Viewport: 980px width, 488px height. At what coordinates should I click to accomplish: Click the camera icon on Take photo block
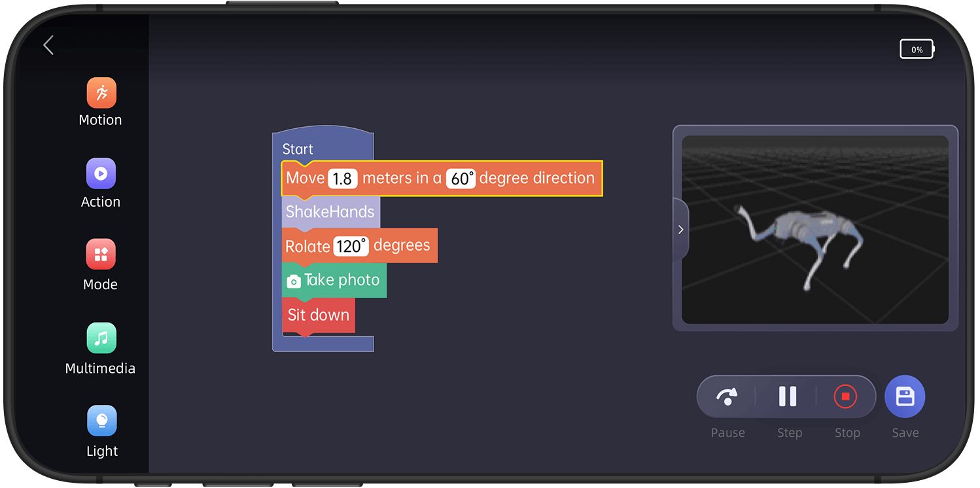tap(294, 281)
